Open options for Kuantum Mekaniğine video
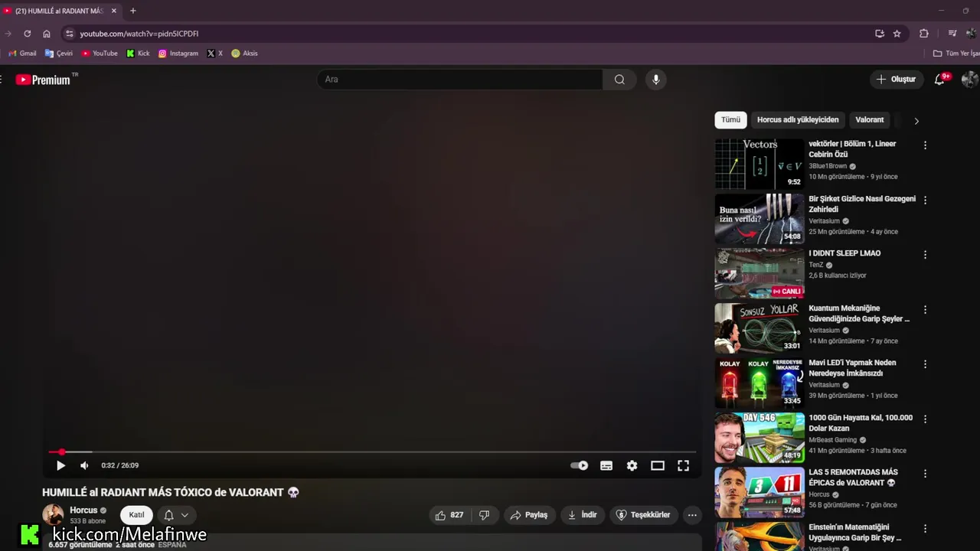 925,310
